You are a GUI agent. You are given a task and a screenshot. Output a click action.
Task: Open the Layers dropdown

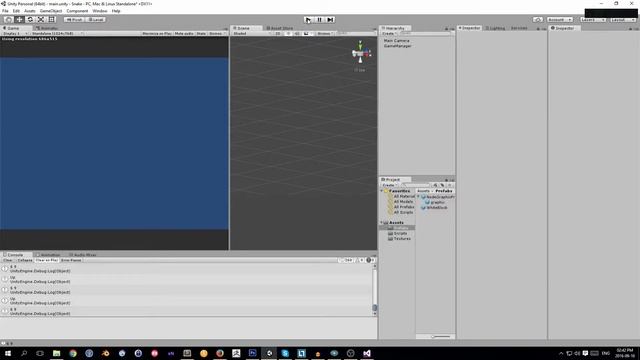point(593,20)
